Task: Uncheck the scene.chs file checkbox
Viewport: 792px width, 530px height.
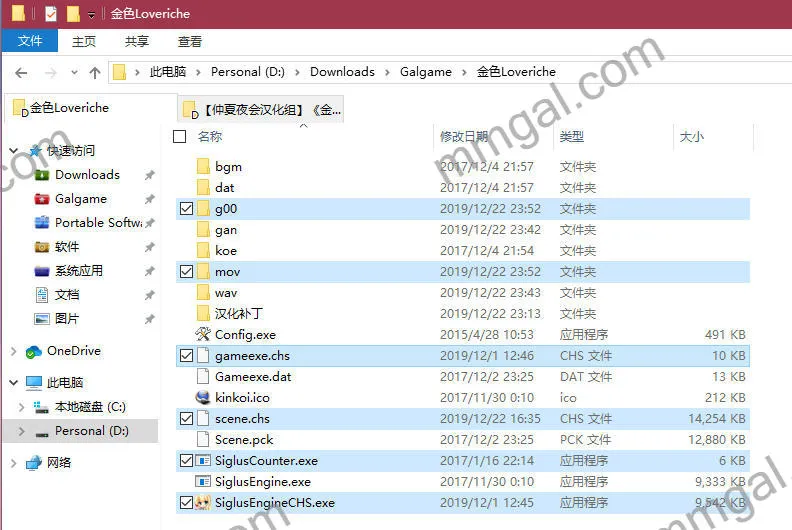Action: point(185,419)
